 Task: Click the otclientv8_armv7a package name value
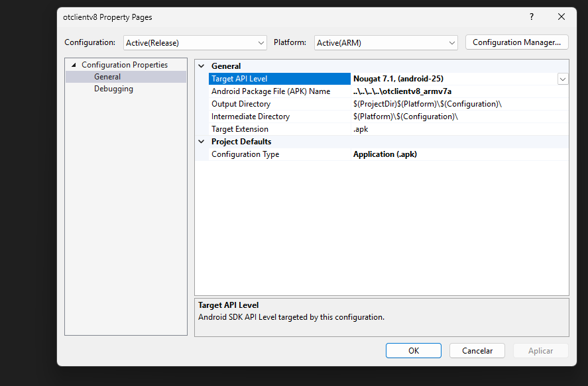tap(402, 91)
